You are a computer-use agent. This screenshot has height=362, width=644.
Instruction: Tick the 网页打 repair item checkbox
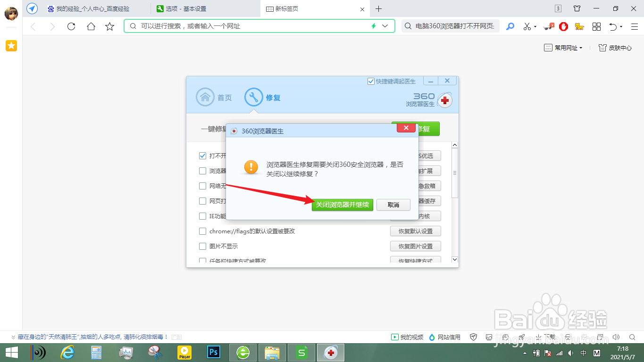pos(202,201)
